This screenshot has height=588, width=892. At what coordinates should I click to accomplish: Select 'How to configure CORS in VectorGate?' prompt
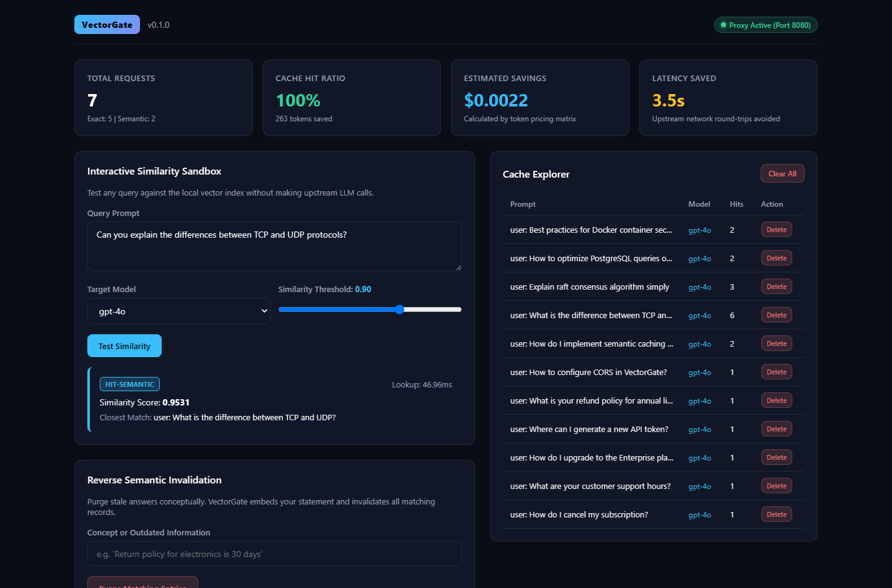pos(588,372)
